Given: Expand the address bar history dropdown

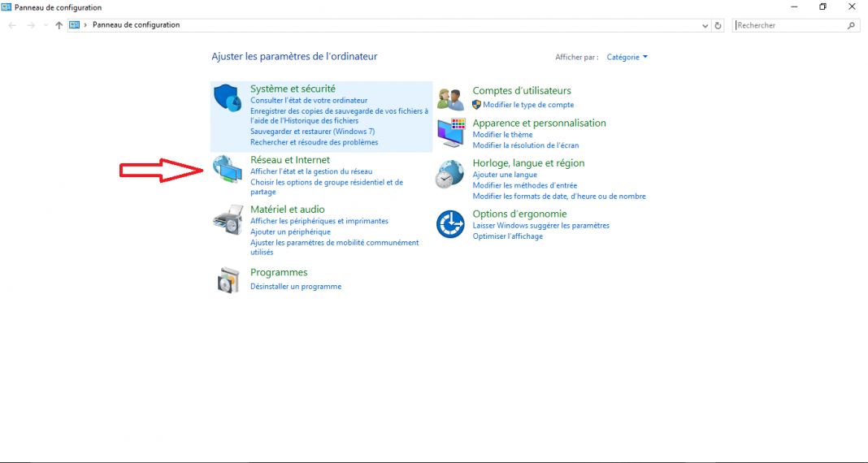Looking at the screenshot, I should tap(705, 25).
